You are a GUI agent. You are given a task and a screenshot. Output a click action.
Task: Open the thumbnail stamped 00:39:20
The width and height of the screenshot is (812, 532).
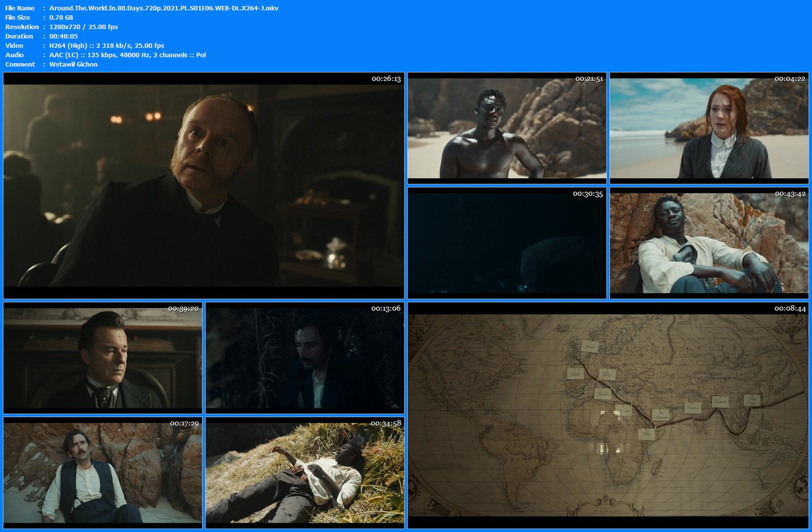point(102,358)
